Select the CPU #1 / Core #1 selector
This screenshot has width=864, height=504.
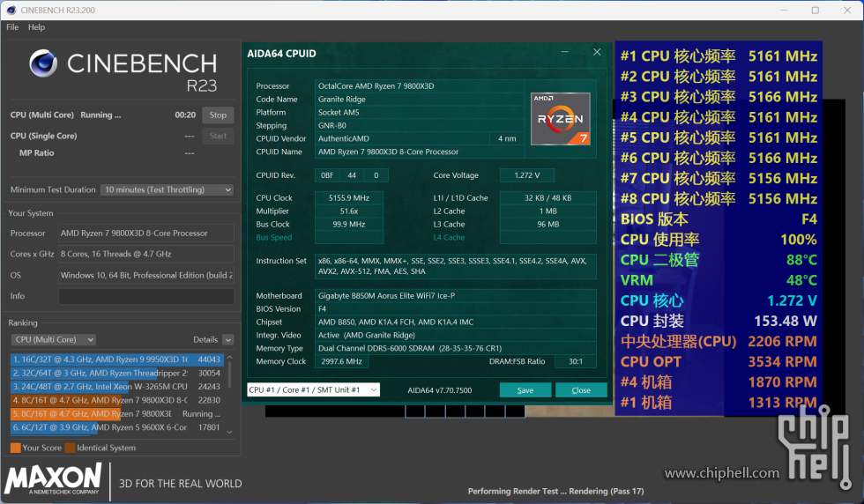point(313,390)
